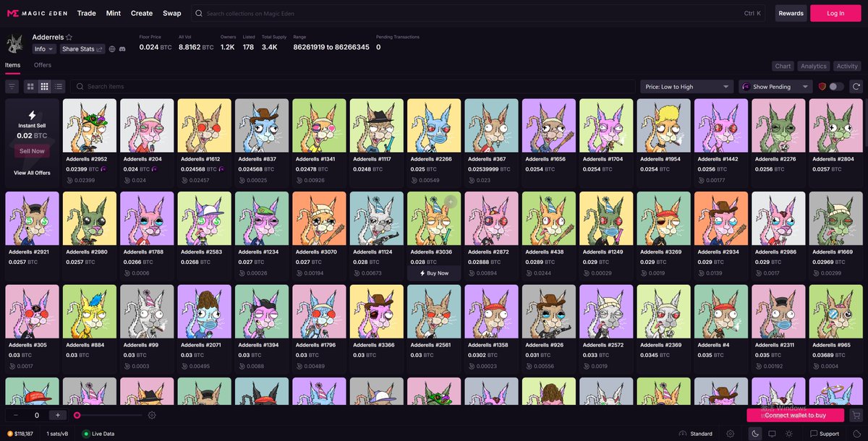Screen dimensions: 868x441
Task: Switch to small grid view
Action: (44, 86)
